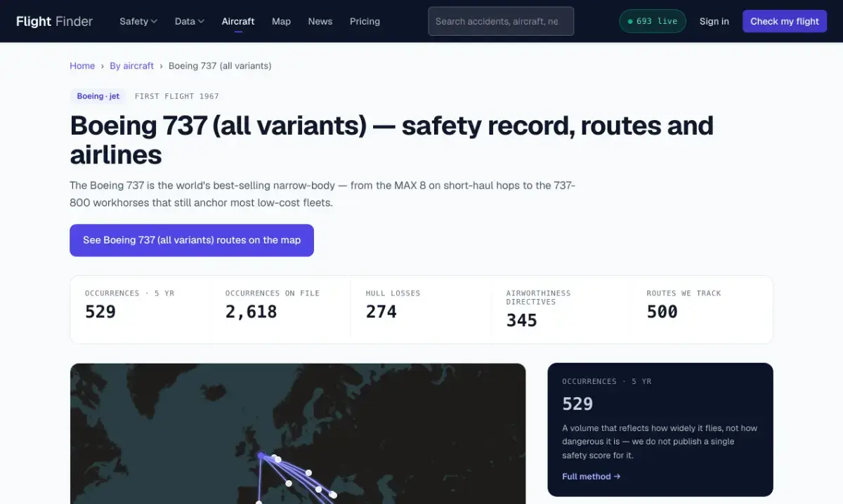Expand the Safety dropdown menu
This screenshot has height=504, width=843.
point(138,21)
